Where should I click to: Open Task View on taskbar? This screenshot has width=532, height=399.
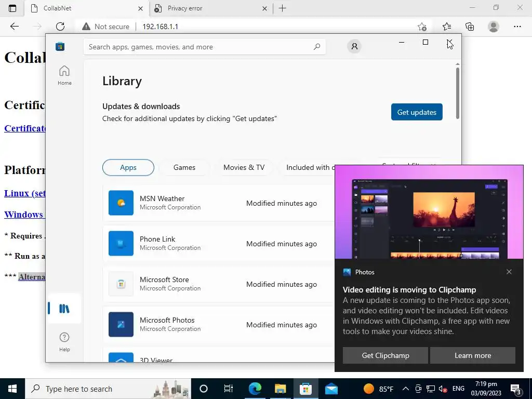(229, 389)
